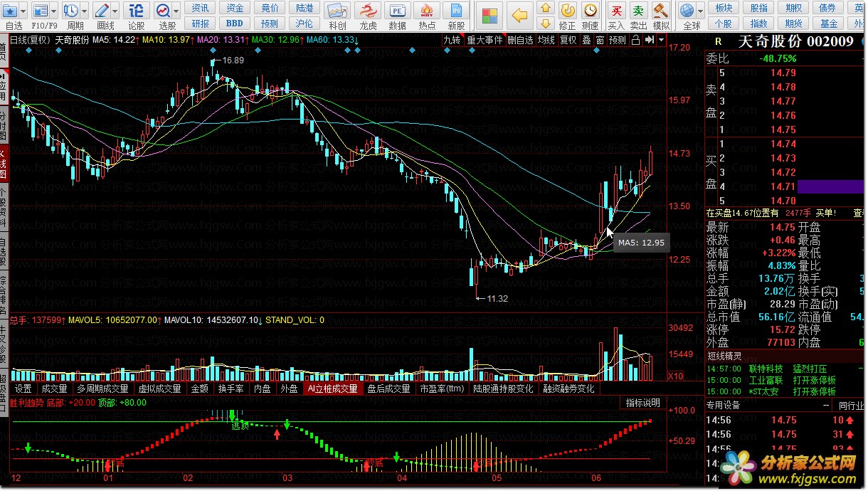Toggle the 预测 forecast button on chart toolbar
This screenshot has width=868, height=491.
[618, 41]
